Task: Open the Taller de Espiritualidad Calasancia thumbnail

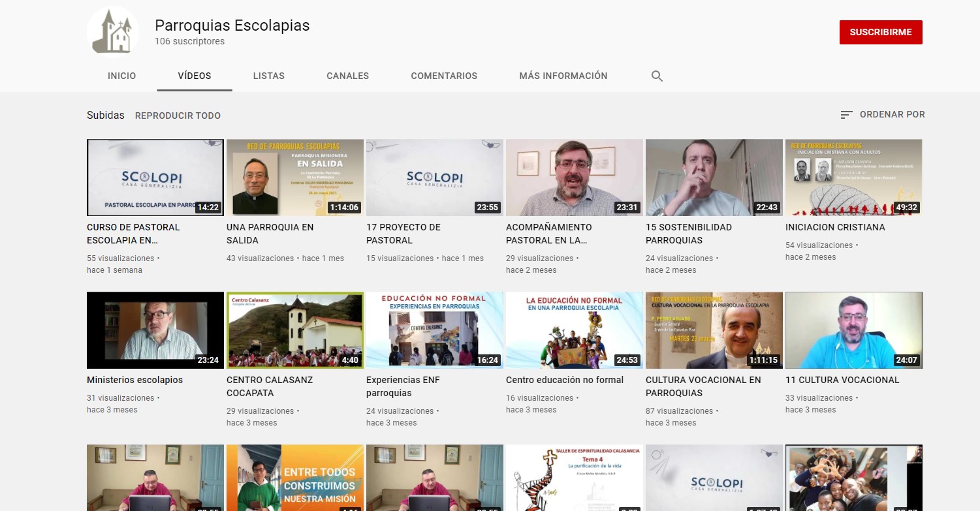Action: coord(575,478)
